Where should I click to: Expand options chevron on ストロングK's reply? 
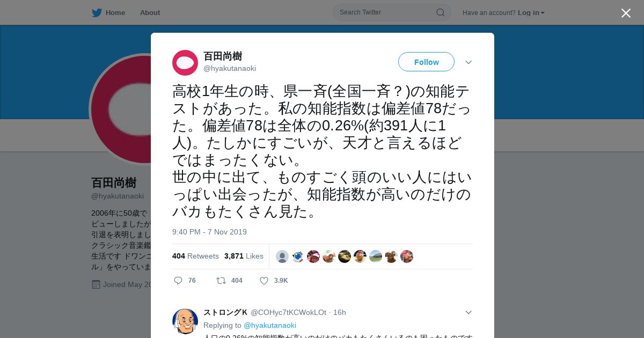[469, 312]
